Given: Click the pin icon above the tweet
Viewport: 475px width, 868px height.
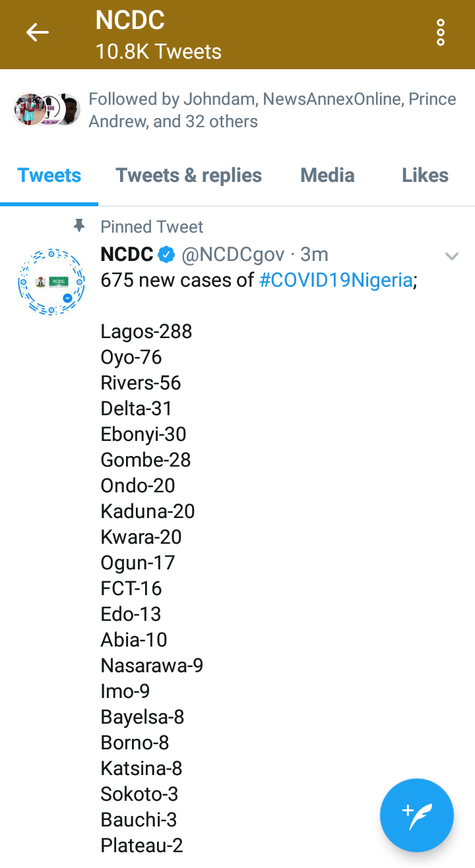Looking at the screenshot, I should click(x=79, y=227).
